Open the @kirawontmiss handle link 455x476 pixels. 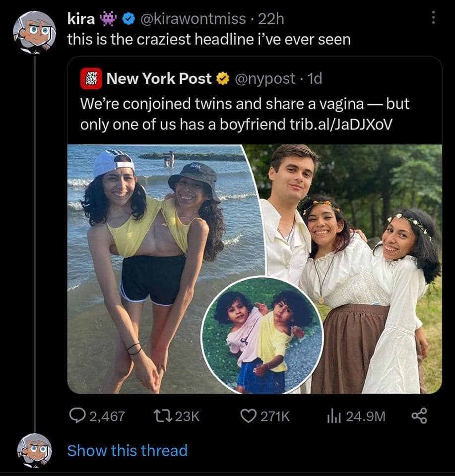(x=194, y=19)
